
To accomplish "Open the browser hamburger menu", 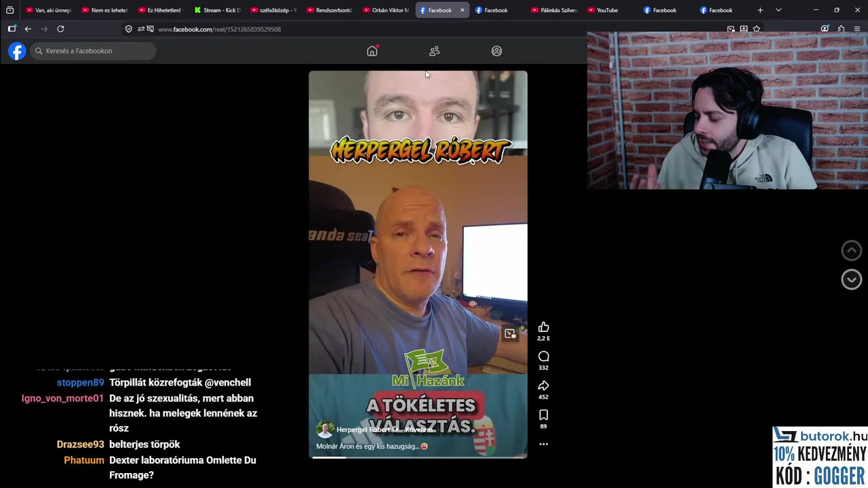I will (x=857, y=29).
